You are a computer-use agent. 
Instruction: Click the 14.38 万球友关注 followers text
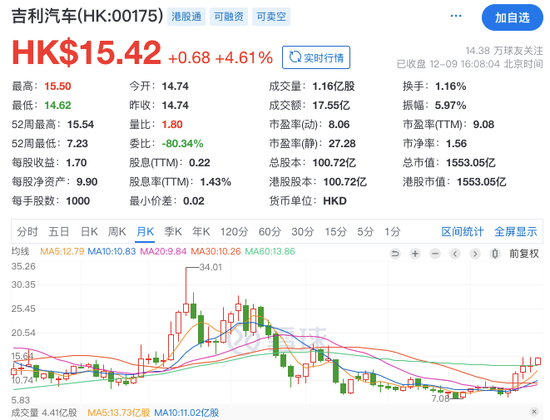coord(504,51)
